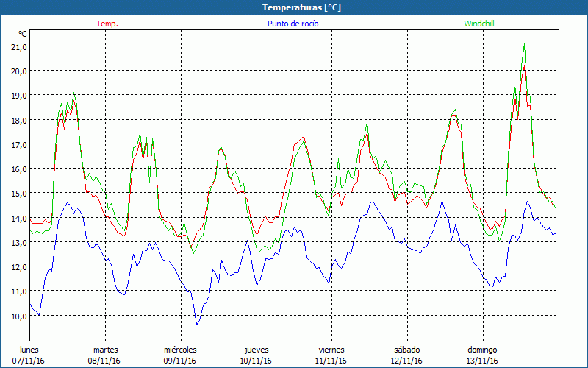Click the 13,0 y-axis value
This screenshot has height=368, width=588.
pos(17,242)
